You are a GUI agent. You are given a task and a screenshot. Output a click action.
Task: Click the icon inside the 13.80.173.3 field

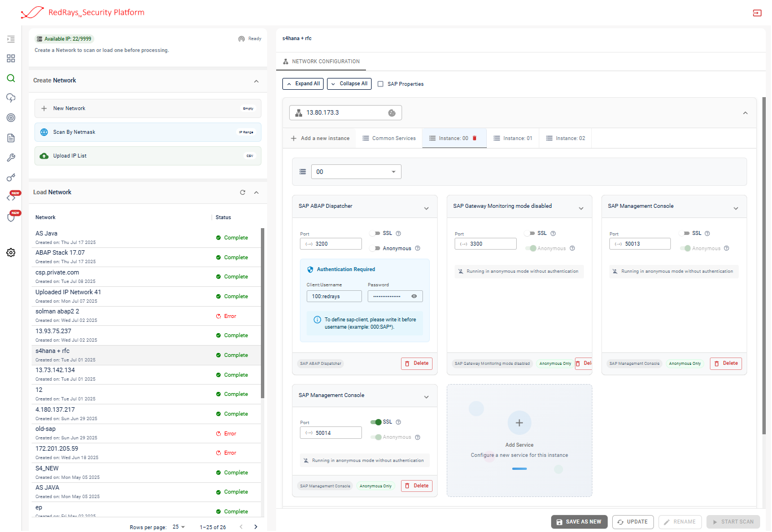392,113
